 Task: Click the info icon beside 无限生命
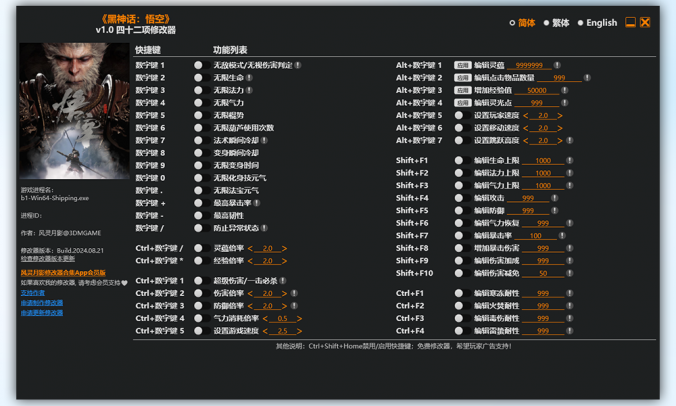click(249, 78)
